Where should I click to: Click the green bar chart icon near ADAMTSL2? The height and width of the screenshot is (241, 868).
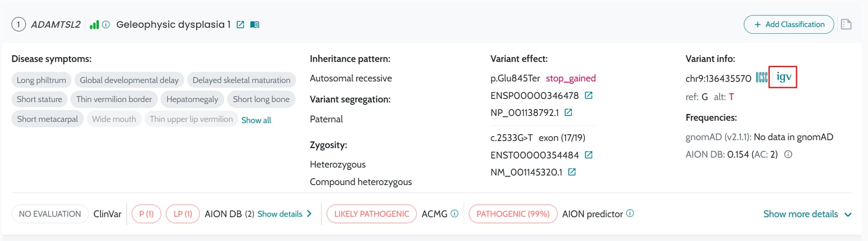[x=94, y=25]
